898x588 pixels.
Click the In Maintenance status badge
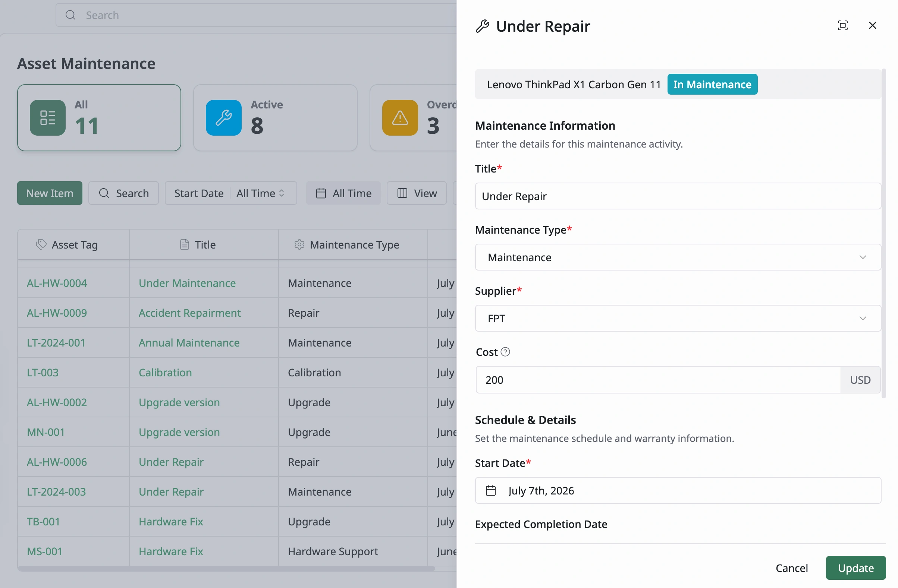coord(712,84)
